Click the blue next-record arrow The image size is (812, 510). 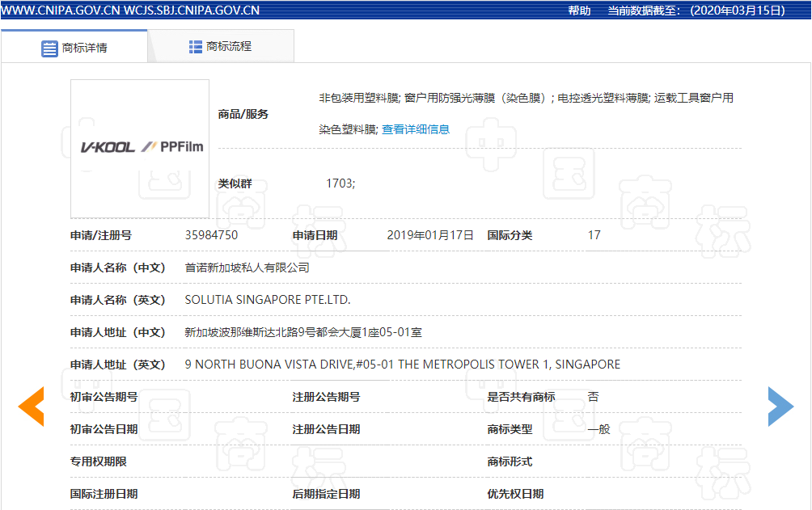[780, 407]
